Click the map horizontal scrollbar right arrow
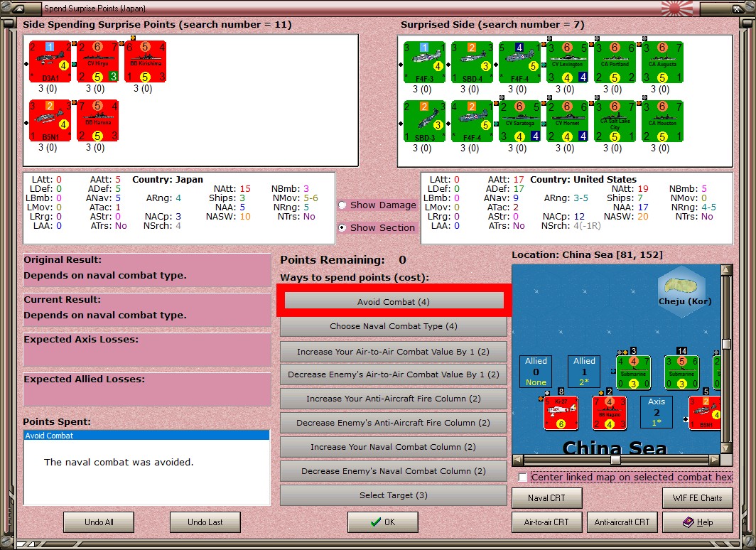The image size is (756, 550). (x=715, y=460)
